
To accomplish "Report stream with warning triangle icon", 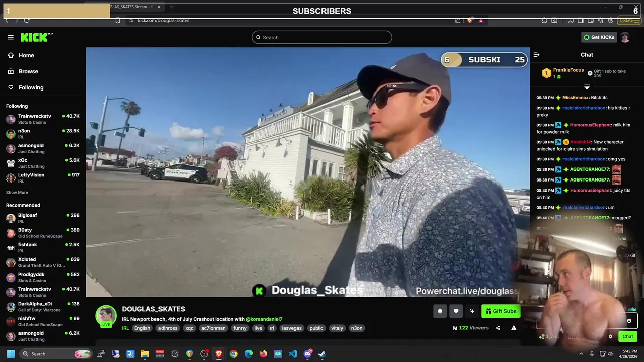I will pos(514,328).
